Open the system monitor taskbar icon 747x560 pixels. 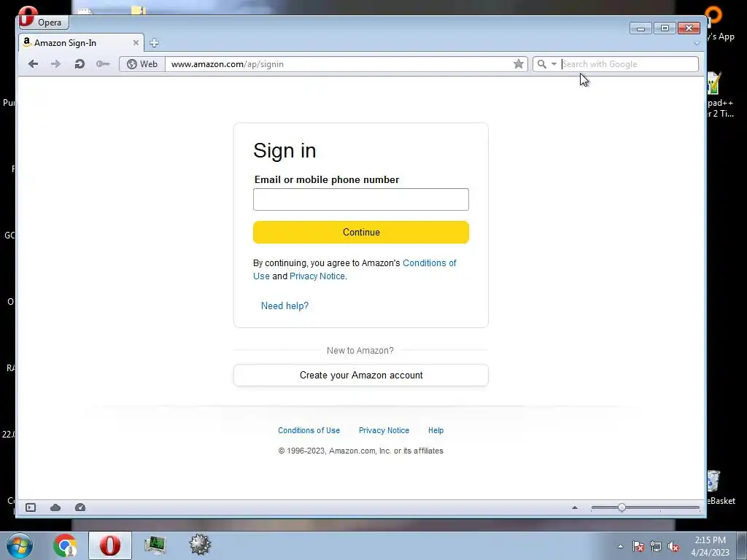click(155, 545)
